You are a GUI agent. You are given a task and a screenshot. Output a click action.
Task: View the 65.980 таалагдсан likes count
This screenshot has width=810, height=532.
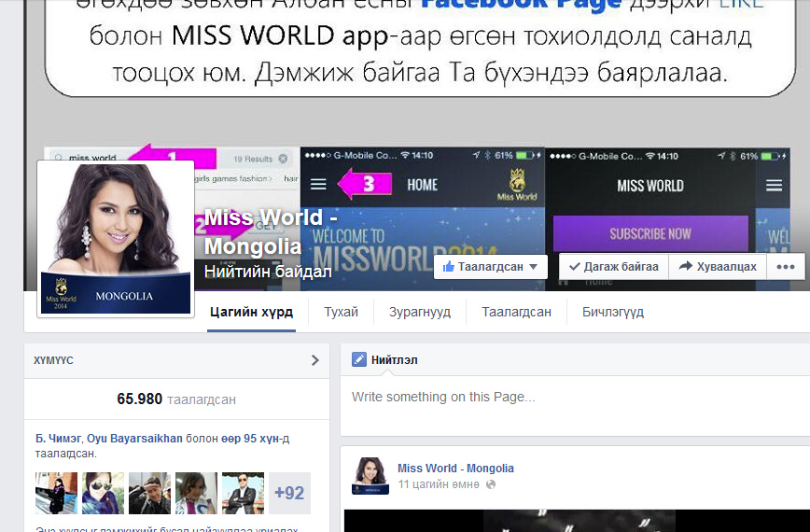[x=176, y=399]
